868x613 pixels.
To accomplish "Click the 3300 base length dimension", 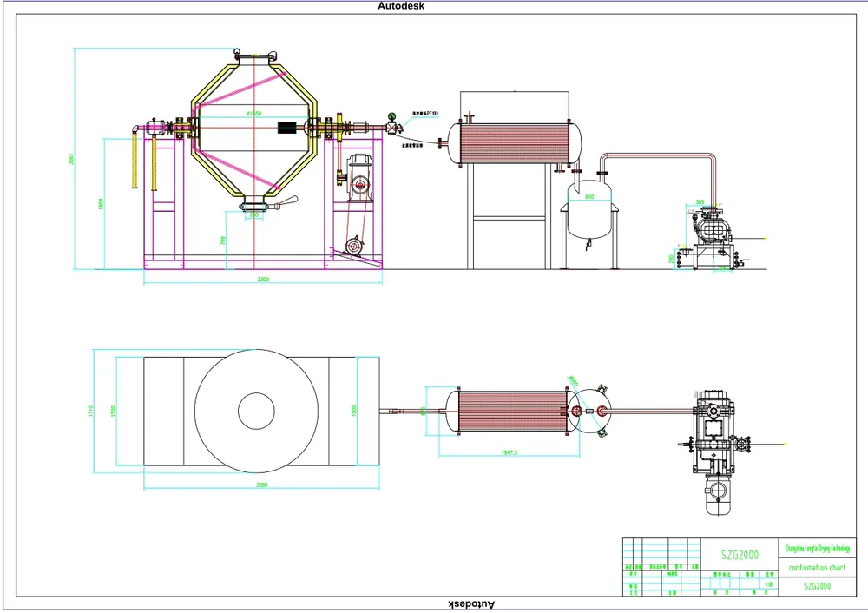I will [263, 279].
